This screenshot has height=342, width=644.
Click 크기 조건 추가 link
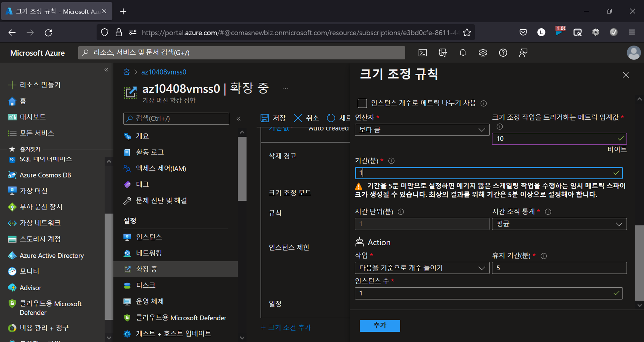(x=286, y=328)
